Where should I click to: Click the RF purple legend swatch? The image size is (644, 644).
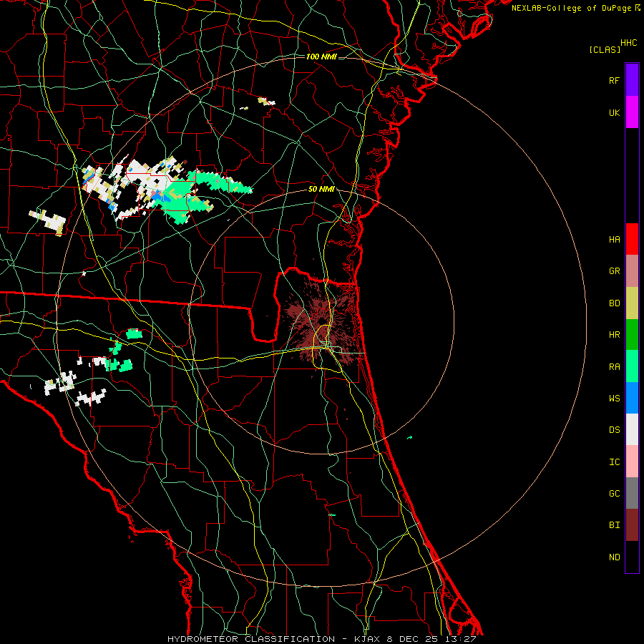(x=632, y=80)
